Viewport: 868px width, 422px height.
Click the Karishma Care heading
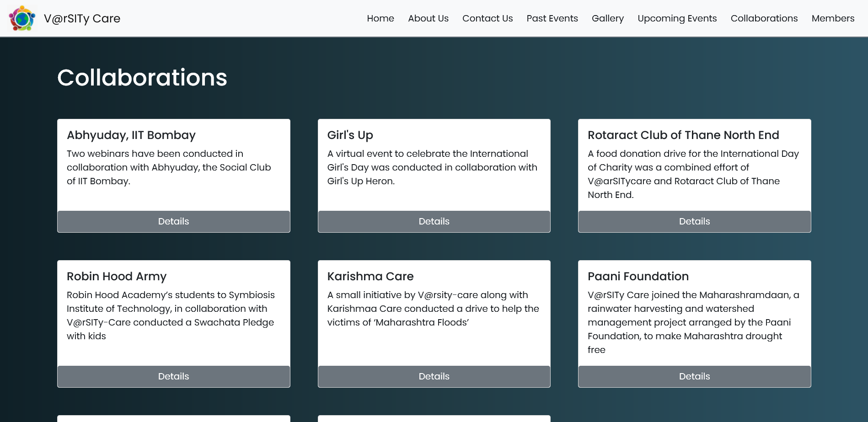coord(370,277)
